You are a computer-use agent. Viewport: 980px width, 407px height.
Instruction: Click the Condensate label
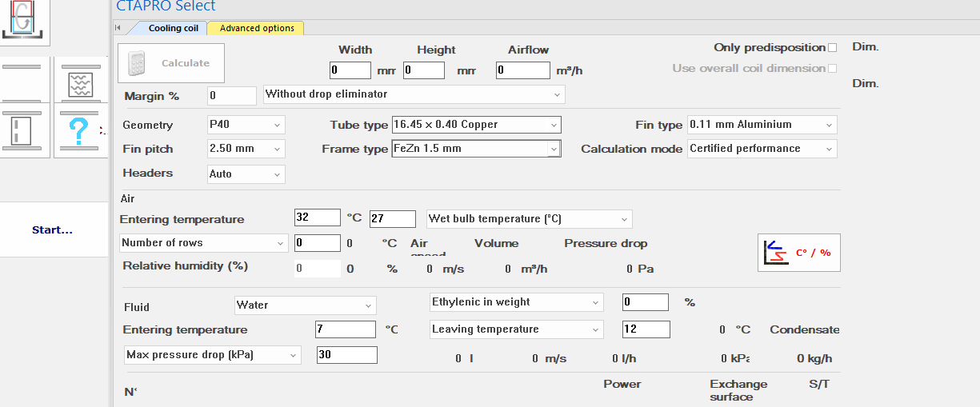(805, 329)
